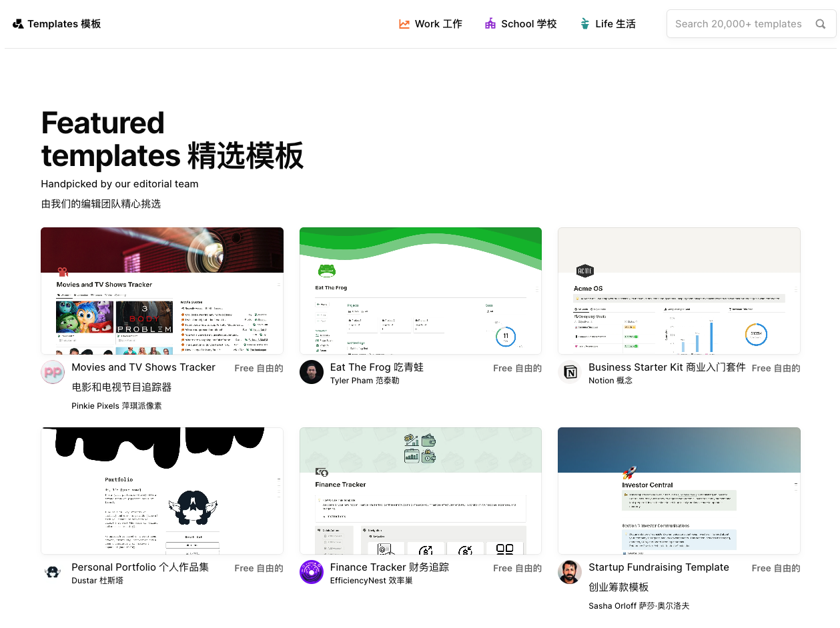Click the search magnifier icon
The height and width of the screenshot is (628, 840).
pyautogui.click(x=820, y=24)
